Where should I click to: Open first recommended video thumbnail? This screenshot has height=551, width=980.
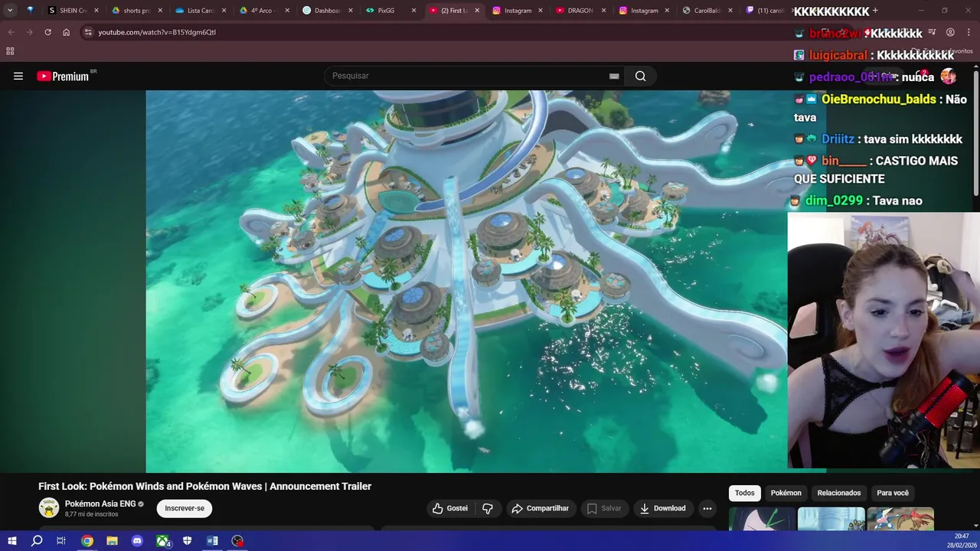pos(762,518)
